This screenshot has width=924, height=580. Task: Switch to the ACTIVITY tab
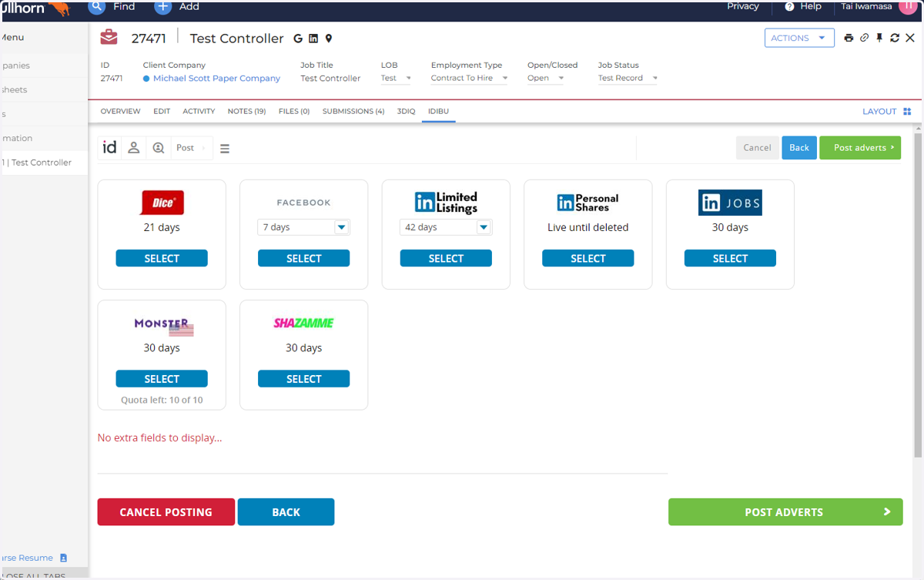point(199,112)
